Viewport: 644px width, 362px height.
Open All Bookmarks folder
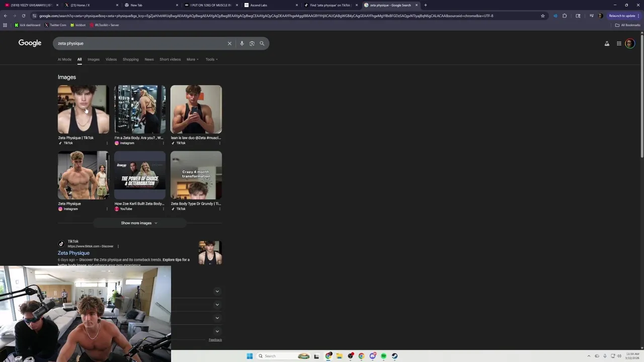coord(627,25)
